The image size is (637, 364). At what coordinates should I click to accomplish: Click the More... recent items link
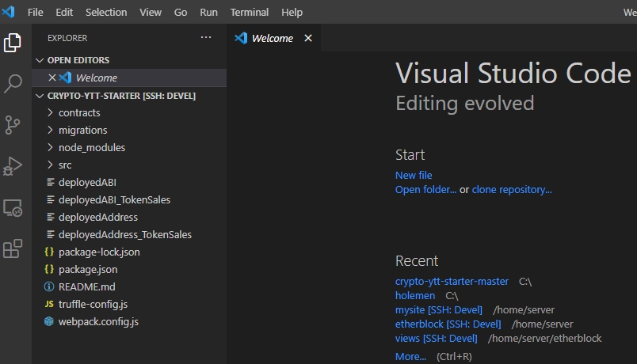pos(410,356)
